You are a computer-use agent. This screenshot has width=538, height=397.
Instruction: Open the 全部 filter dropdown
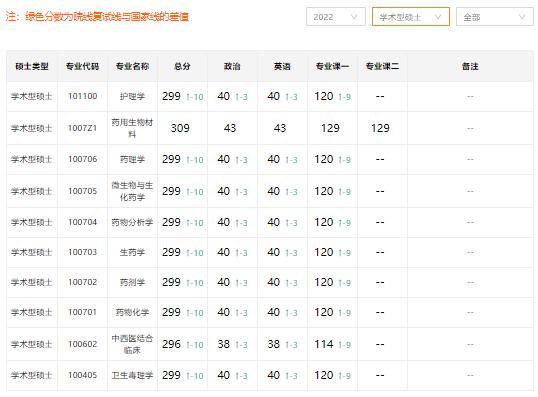tap(495, 17)
